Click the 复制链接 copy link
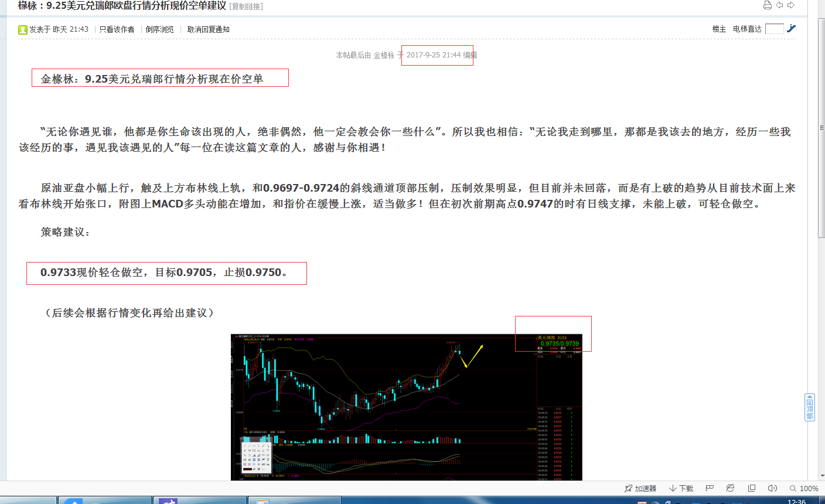825x504 pixels. click(x=247, y=6)
